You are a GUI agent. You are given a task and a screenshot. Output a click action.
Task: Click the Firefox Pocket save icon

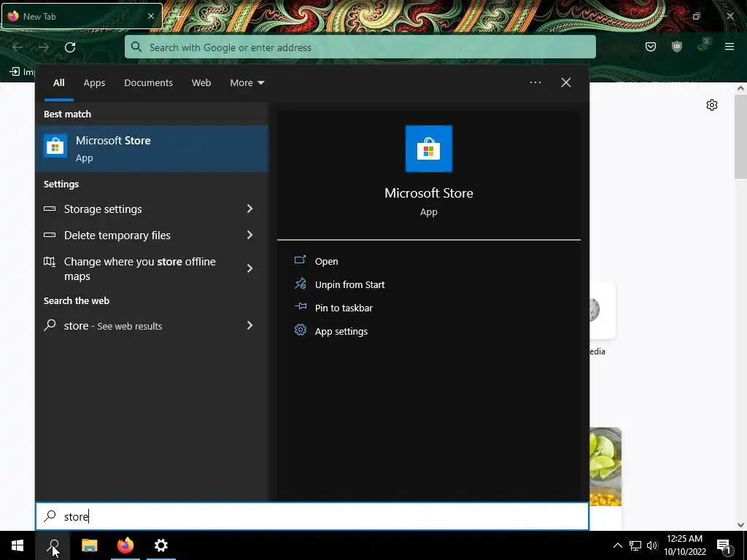[650, 47]
